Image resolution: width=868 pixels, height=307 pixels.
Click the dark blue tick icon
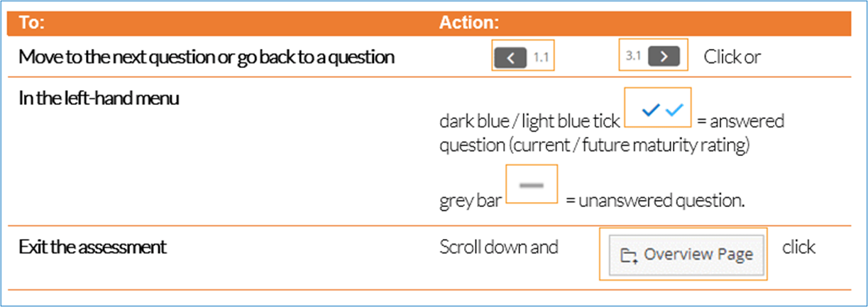650,109
